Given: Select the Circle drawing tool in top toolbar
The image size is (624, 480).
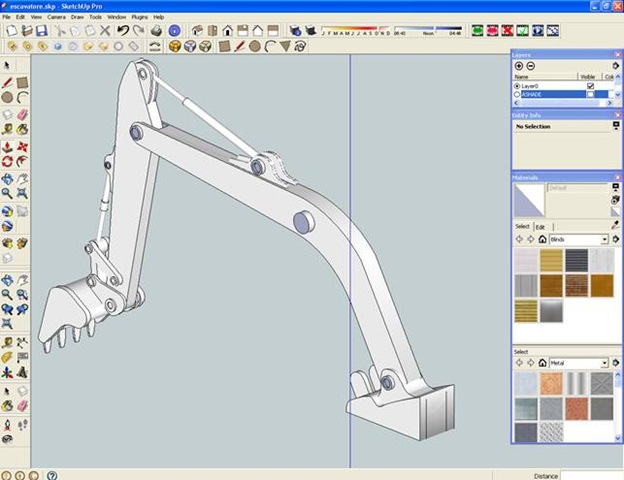Looking at the screenshot, I should [255, 46].
